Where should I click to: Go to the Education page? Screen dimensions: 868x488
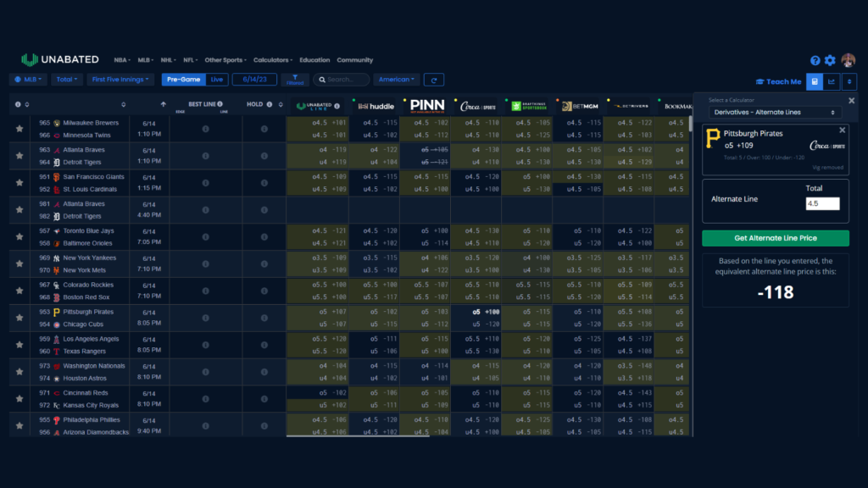click(314, 60)
